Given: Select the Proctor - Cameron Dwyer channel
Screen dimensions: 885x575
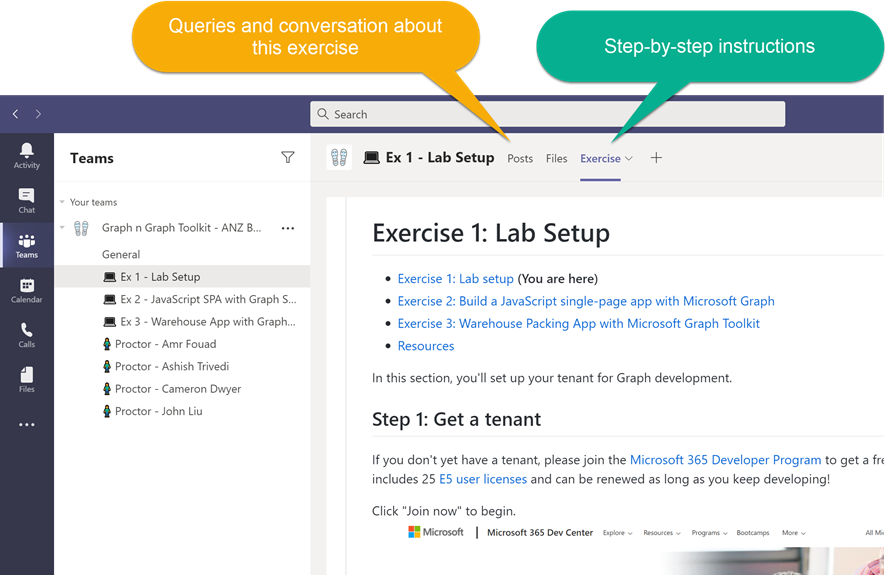Looking at the screenshot, I should [x=178, y=389].
